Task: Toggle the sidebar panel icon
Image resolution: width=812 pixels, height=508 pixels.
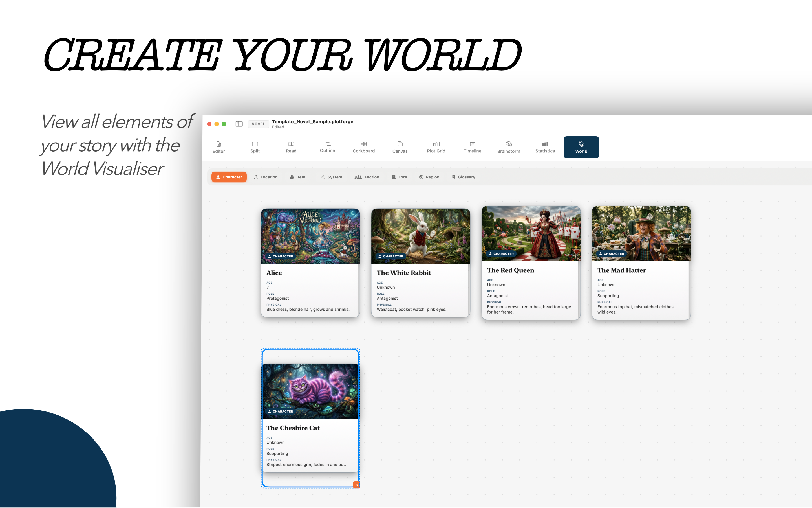Action: [239, 124]
